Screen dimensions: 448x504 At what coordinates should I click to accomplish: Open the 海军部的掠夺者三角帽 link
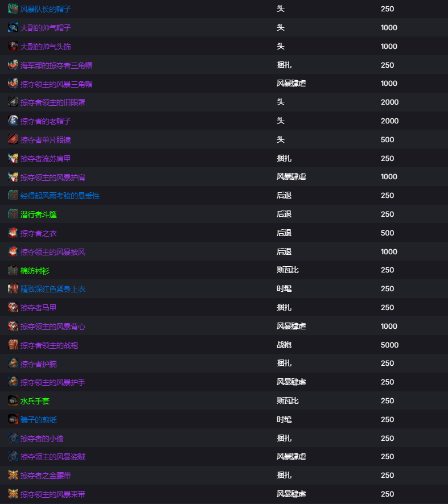(x=56, y=65)
